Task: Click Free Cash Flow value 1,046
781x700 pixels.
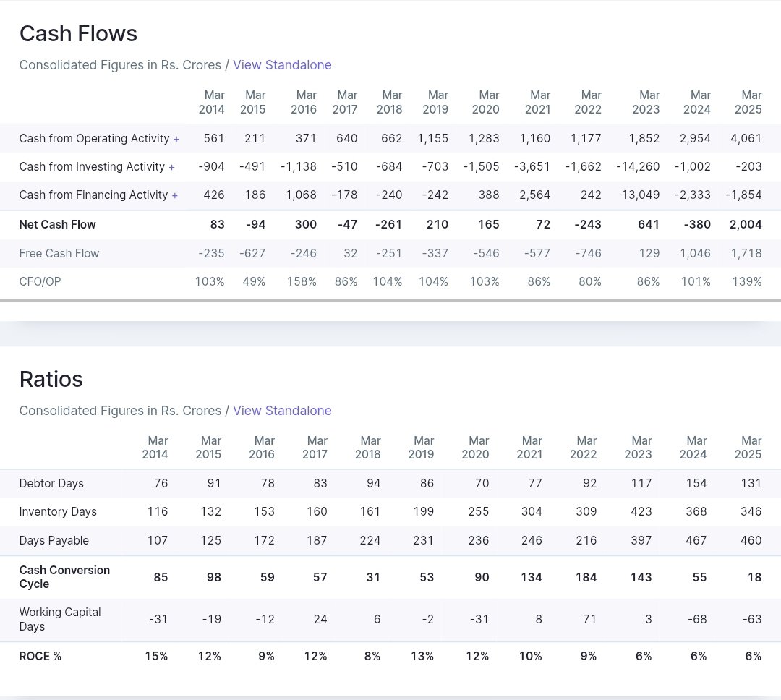Action: [x=696, y=254]
